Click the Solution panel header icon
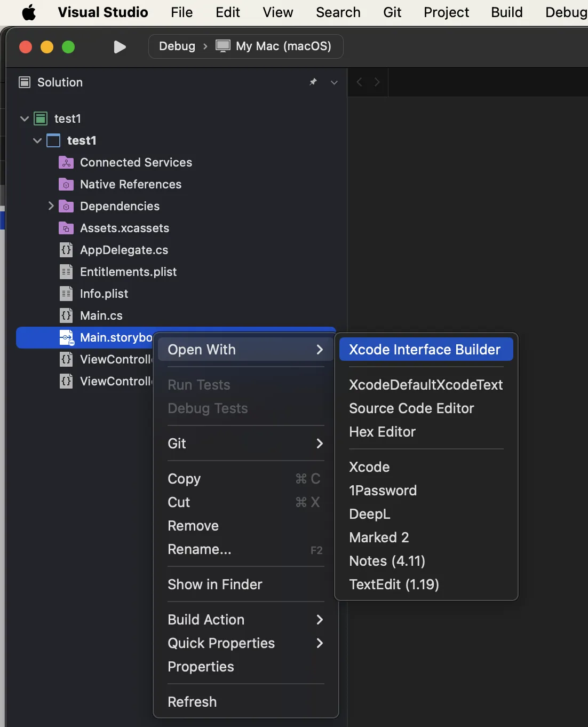588x727 pixels. click(24, 82)
